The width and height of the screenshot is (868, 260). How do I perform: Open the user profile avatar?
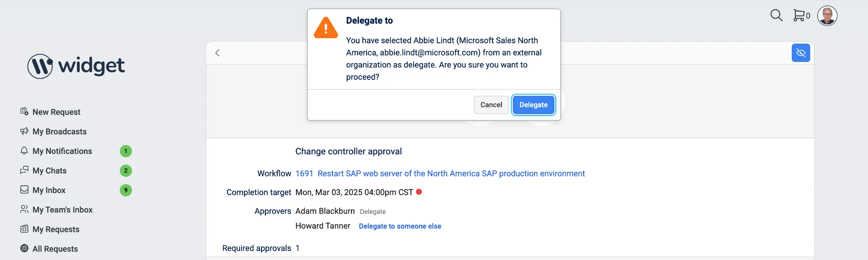tap(827, 16)
